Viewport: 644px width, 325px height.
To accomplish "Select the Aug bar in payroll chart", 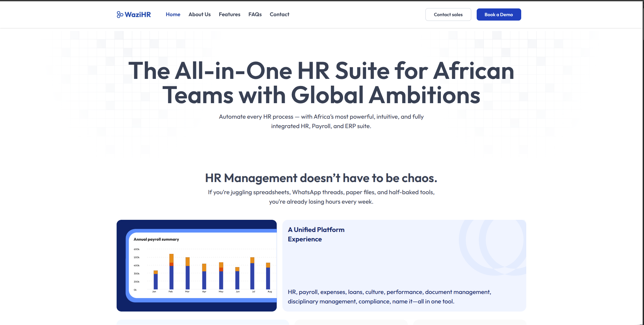I will tap(268, 276).
